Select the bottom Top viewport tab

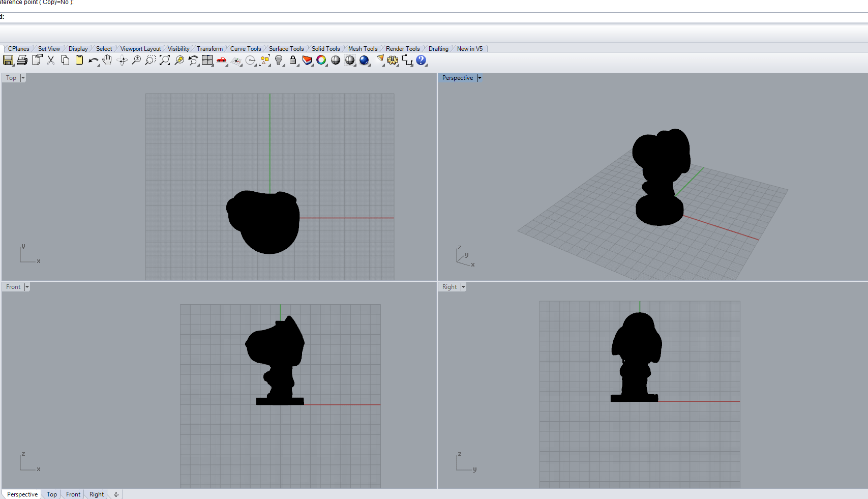pyautogui.click(x=52, y=494)
